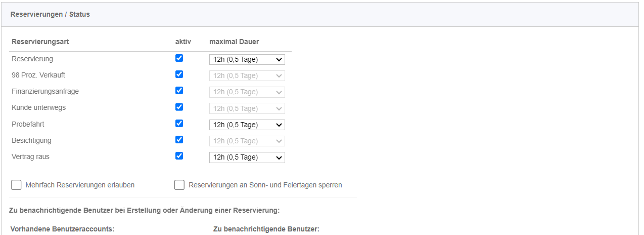Click the Mehrfach Reservierungen erlauben label
The image size is (644, 235).
(80, 185)
